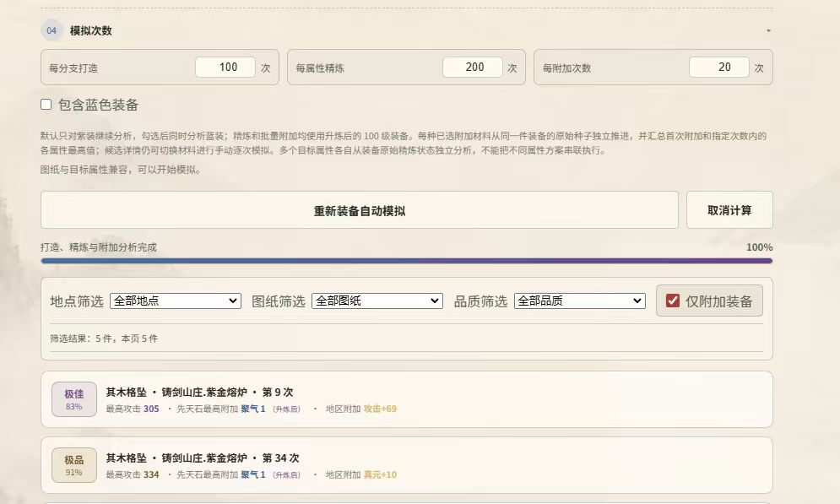Open the 其木格坠 第 34 次 result card

click(x=407, y=465)
